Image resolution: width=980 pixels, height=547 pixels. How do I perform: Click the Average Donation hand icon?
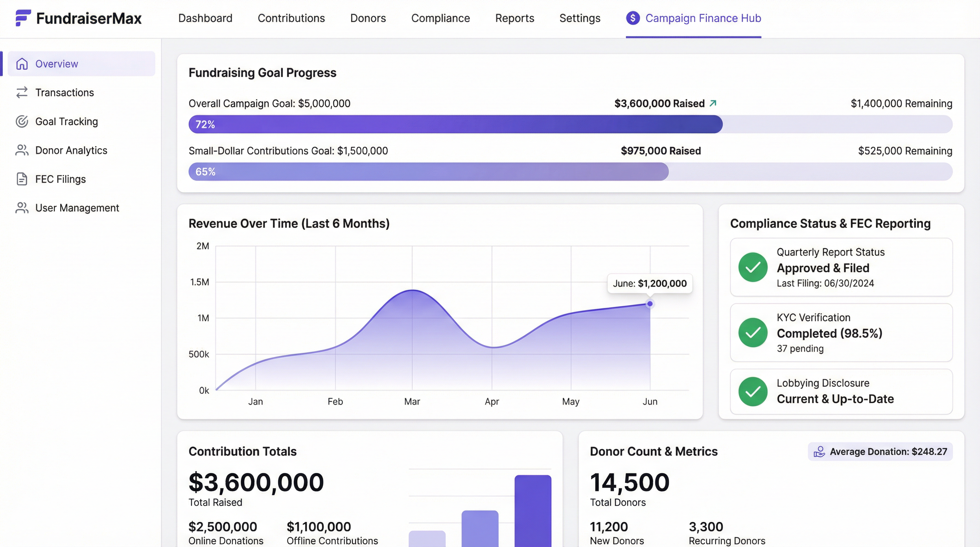(820, 452)
